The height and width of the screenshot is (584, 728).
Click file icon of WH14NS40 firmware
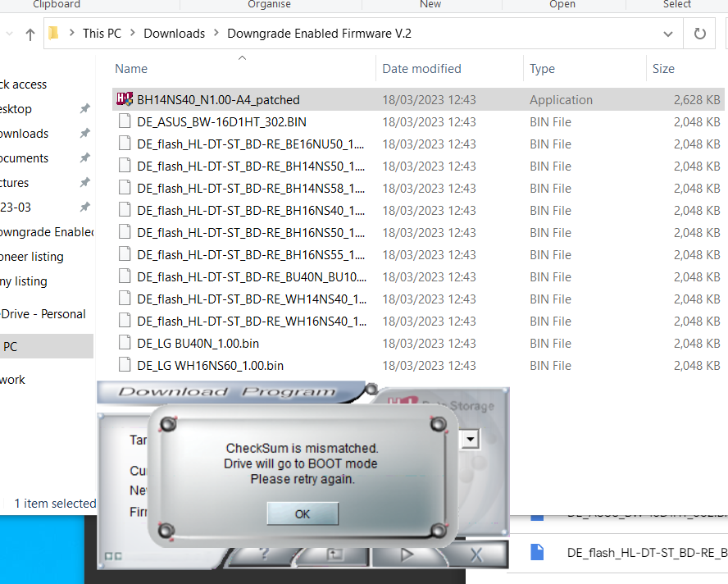pyautogui.click(x=125, y=299)
